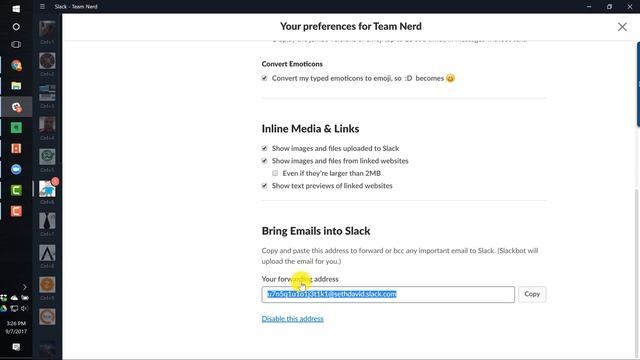This screenshot has width=640, height=360.
Task: Switch to the Ctrl+7 workspace
Action: pos(47,220)
